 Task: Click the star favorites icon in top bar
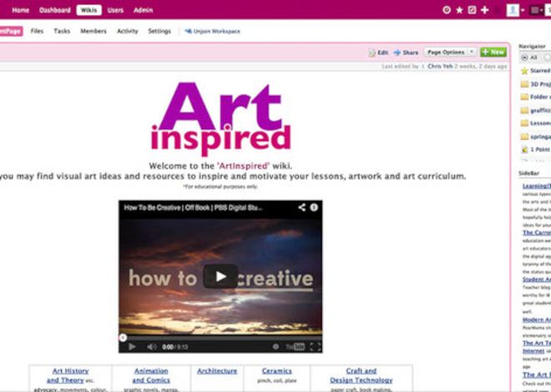(459, 10)
